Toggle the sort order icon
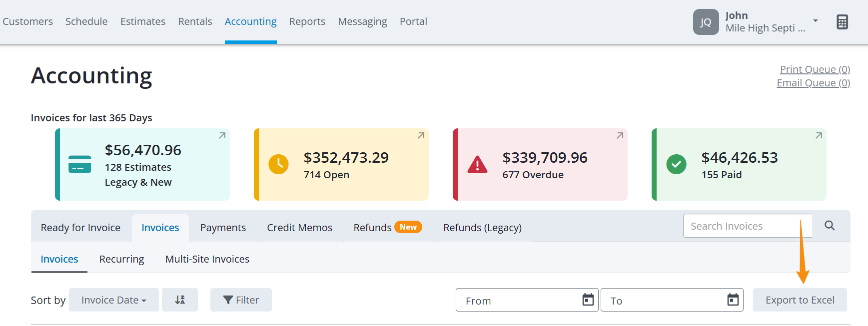 [x=180, y=300]
